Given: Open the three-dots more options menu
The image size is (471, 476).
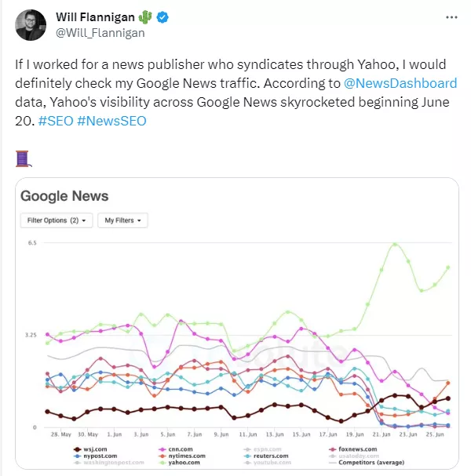Looking at the screenshot, I should [x=451, y=17].
